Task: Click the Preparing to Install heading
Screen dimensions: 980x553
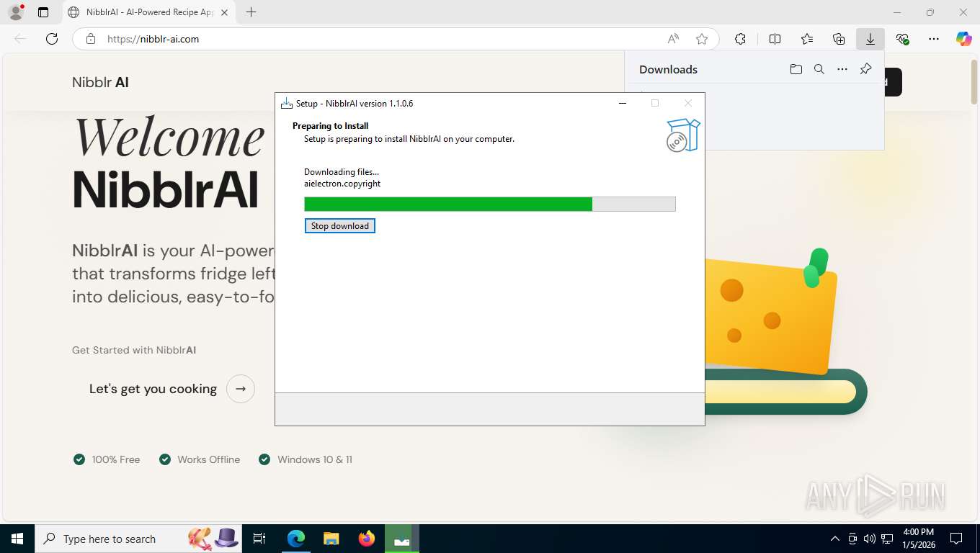Action: tap(330, 126)
